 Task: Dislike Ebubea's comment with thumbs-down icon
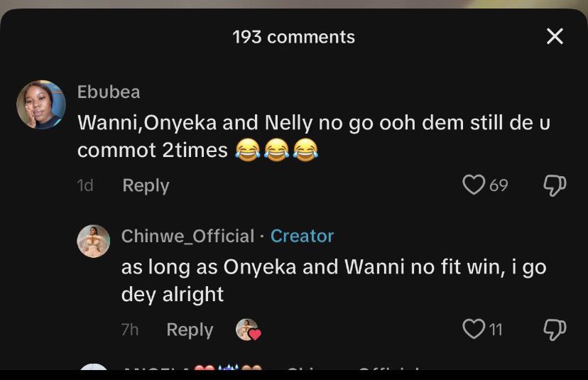pos(554,185)
